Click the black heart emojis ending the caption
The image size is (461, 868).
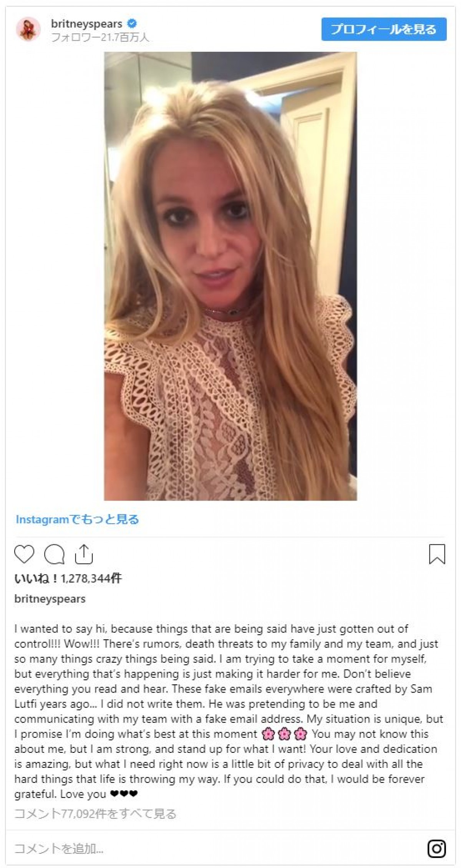(x=124, y=794)
